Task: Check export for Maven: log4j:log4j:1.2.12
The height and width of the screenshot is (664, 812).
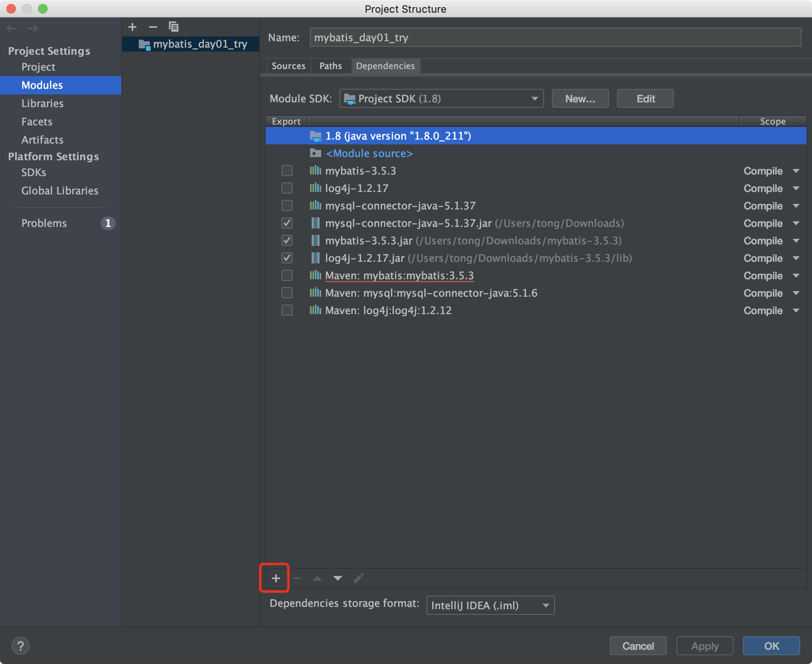Action: [x=287, y=311]
